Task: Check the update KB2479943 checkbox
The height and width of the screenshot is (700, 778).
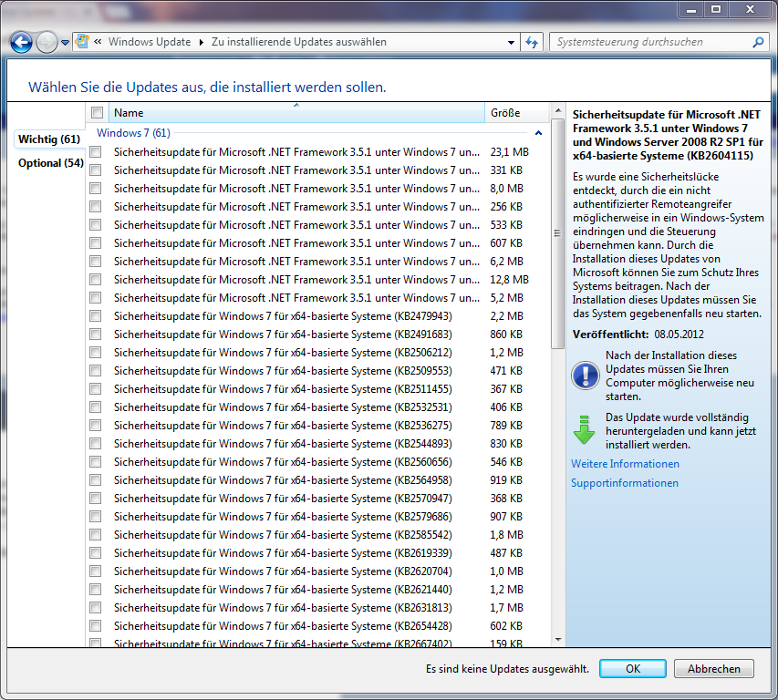Action: click(x=96, y=316)
